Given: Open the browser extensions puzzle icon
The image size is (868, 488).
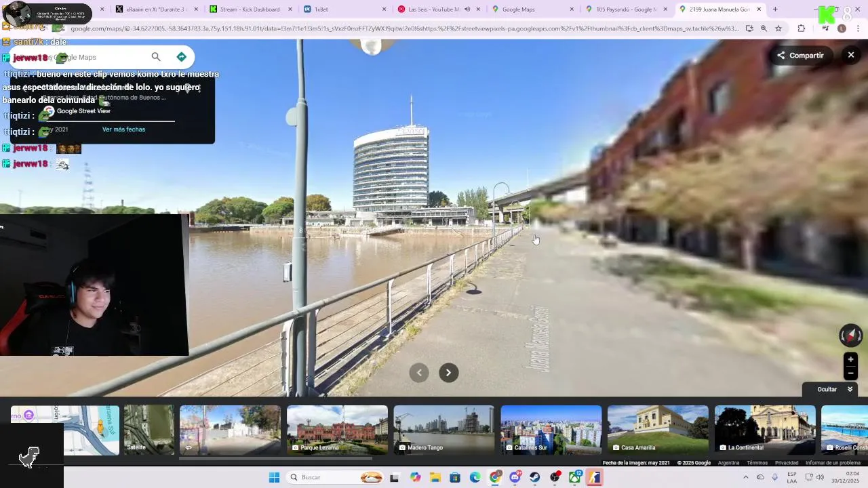Looking at the screenshot, I should (801, 28).
